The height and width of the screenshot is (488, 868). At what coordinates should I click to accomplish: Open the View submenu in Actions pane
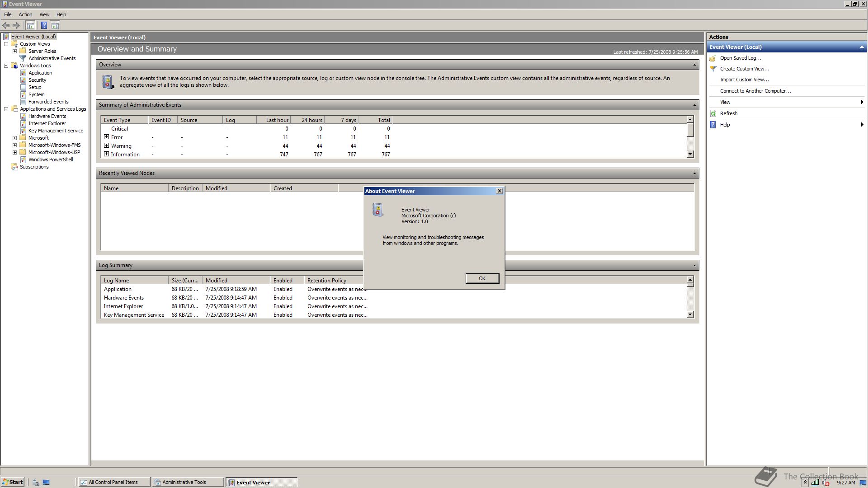click(787, 102)
